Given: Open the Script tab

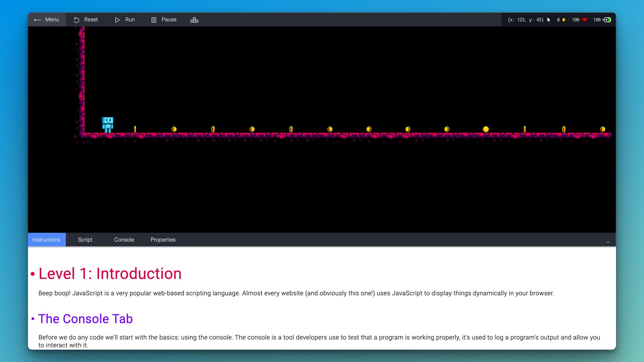Looking at the screenshot, I should coord(85,240).
